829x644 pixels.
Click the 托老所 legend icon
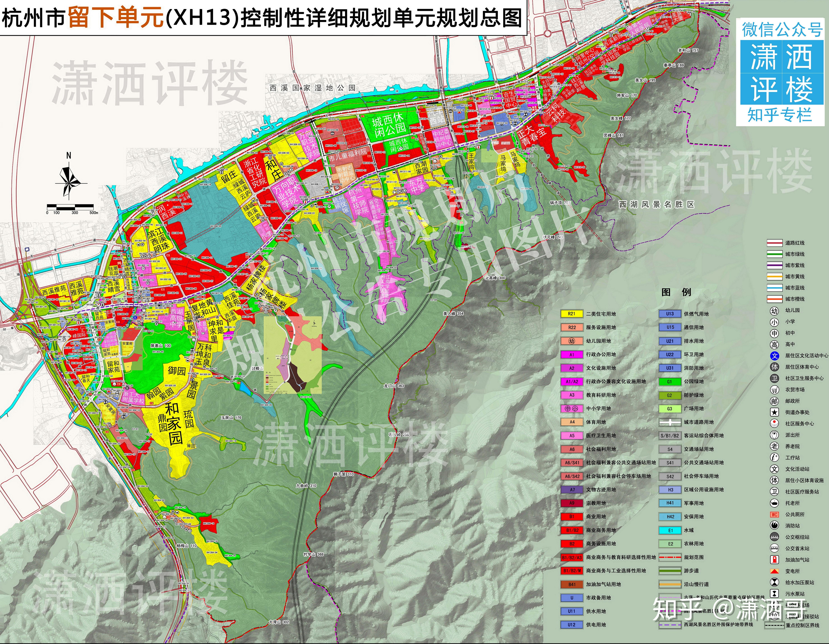[774, 503]
